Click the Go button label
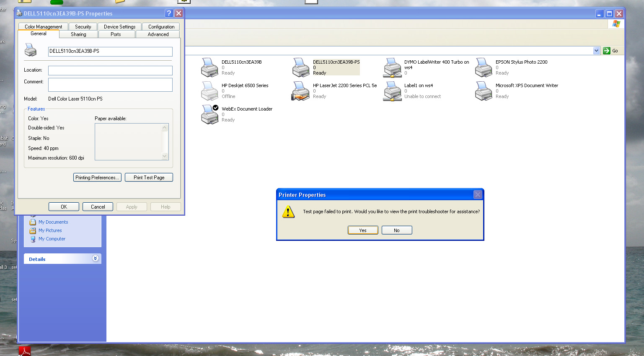Viewport: 644px width, 356px height. [x=615, y=51]
